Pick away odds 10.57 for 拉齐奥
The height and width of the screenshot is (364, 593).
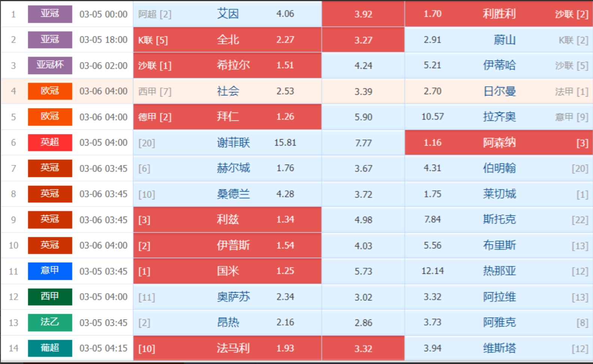coord(432,117)
